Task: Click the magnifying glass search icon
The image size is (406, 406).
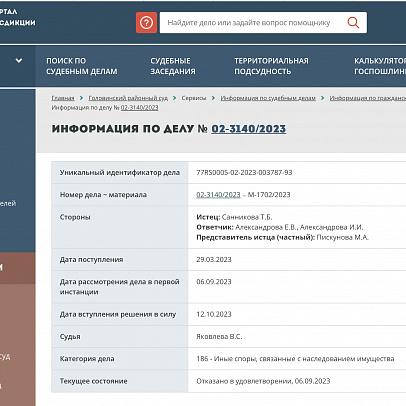Action: (353, 23)
